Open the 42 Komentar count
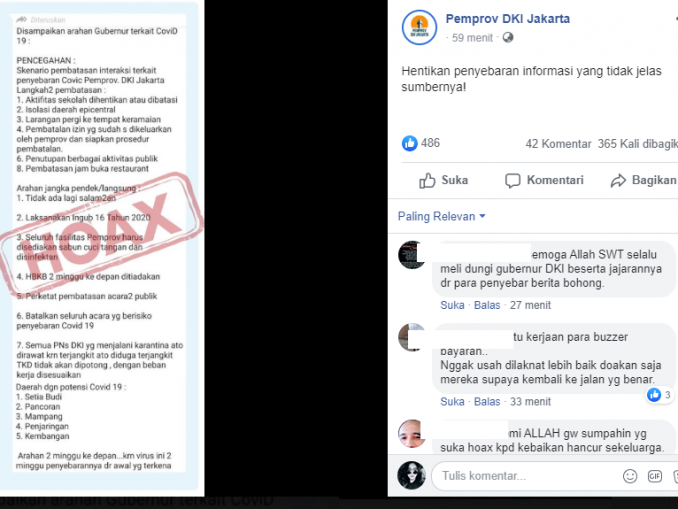Viewport: 678px width, 509px height. point(558,144)
